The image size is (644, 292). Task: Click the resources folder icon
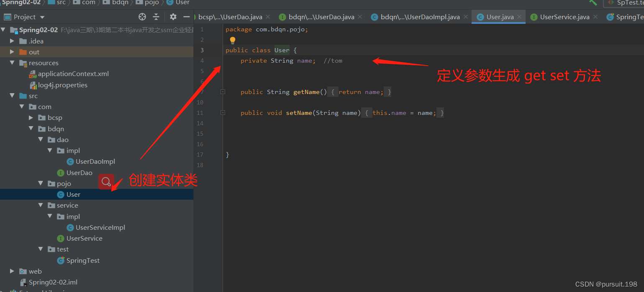tap(23, 63)
